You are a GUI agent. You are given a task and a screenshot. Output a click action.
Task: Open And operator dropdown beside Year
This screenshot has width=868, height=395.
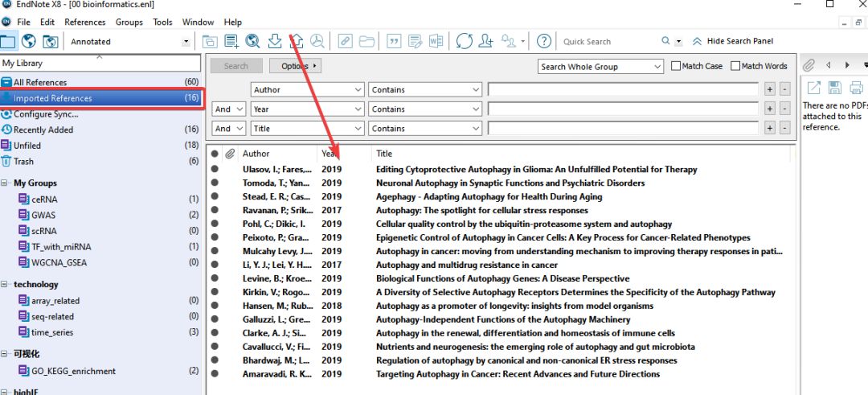point(229,109)
